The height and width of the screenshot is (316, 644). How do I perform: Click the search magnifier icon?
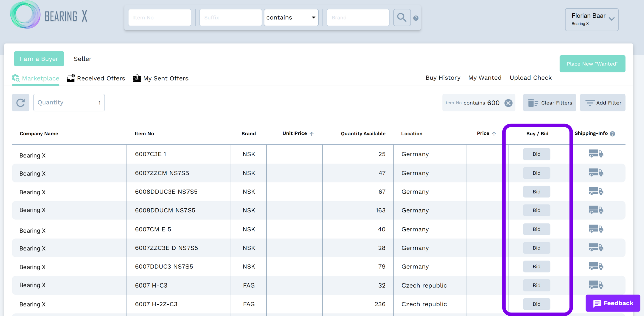coord(401,17)
